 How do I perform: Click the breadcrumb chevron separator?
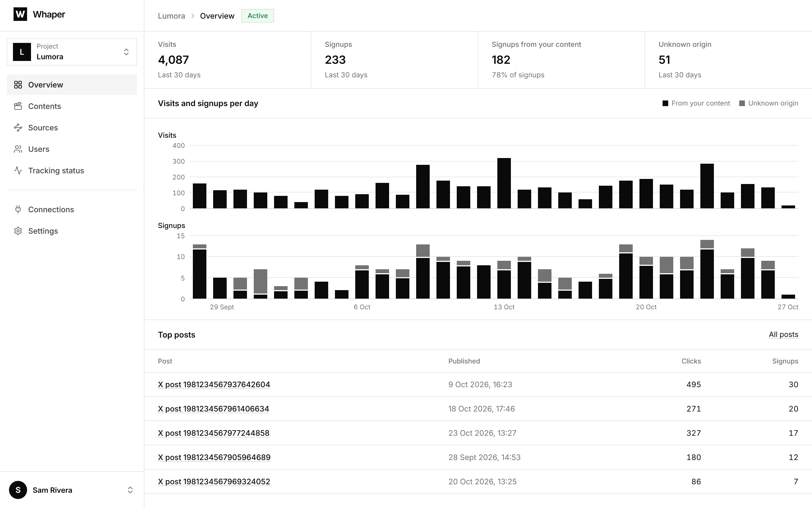[x=193, y=16]
